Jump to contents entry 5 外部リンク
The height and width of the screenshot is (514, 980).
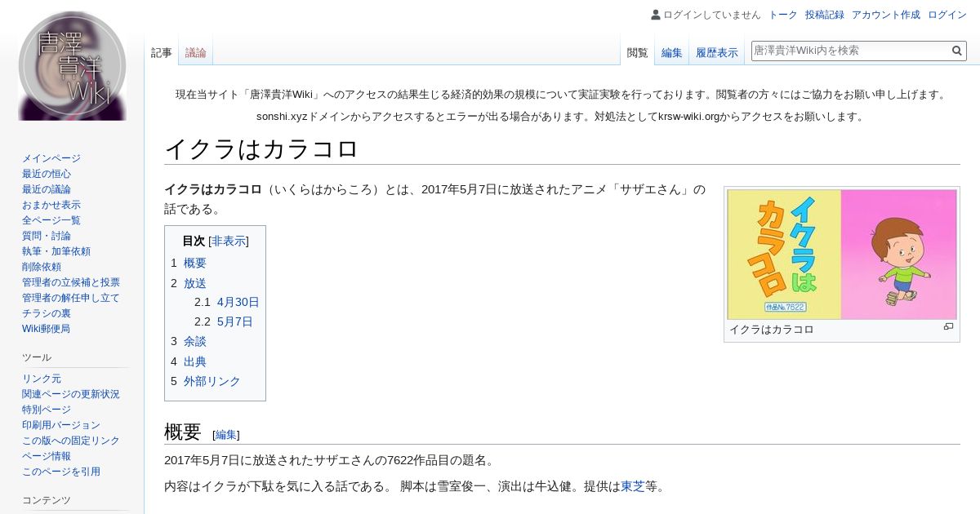[x=206, y=381]
